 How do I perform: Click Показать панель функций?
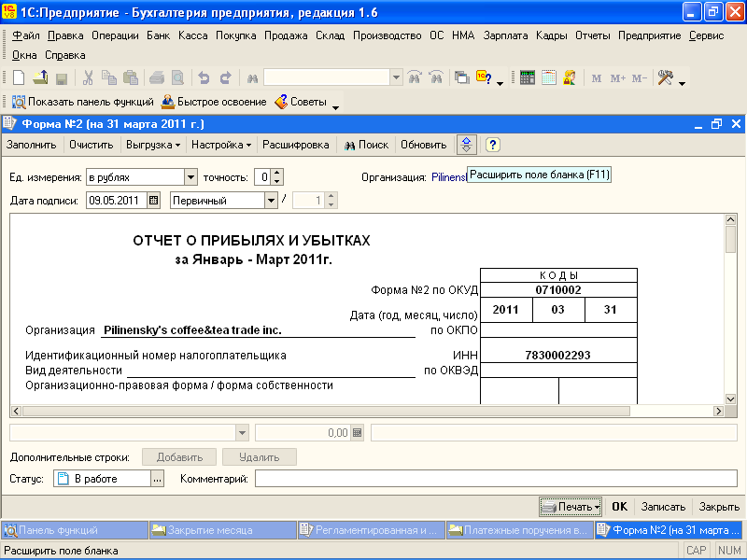[x=83, y=102]
